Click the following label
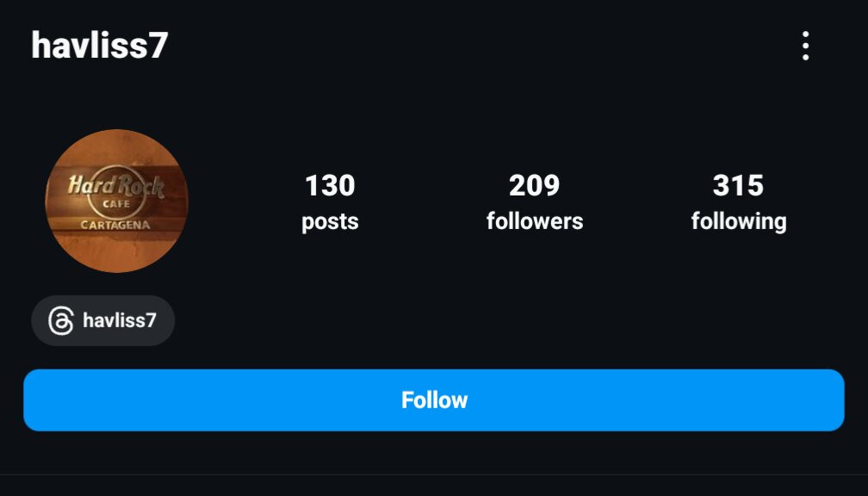The width and height of the screenshot is (868, 496). click(x=739, y=222)
